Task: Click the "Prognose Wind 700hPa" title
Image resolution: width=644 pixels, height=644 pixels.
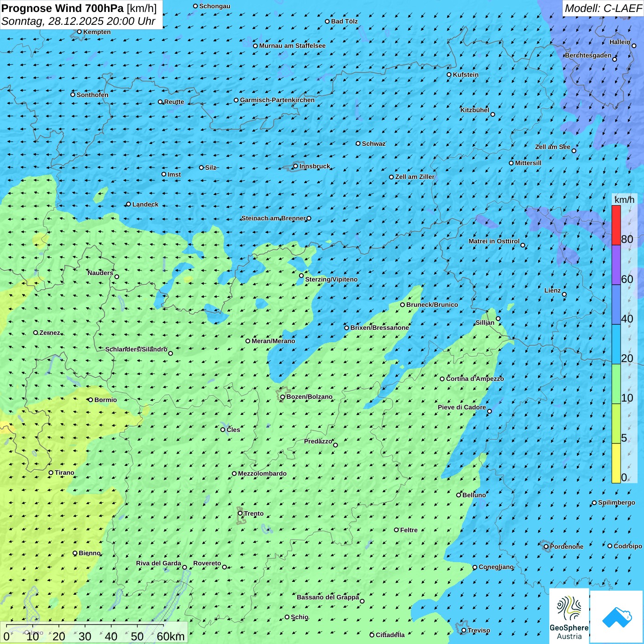Action: click(63, 8)
